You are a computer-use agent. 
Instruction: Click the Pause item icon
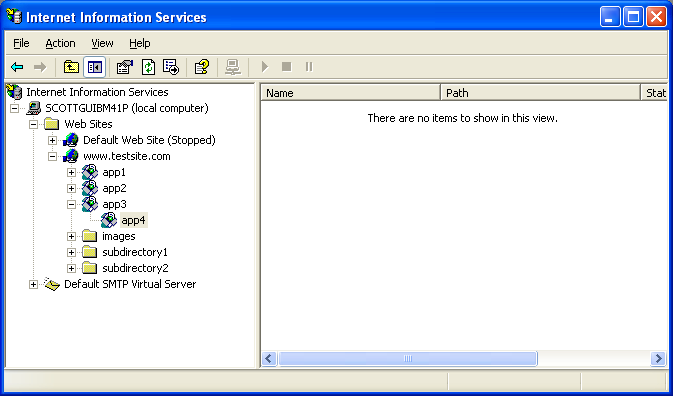[x=309, y=67]
